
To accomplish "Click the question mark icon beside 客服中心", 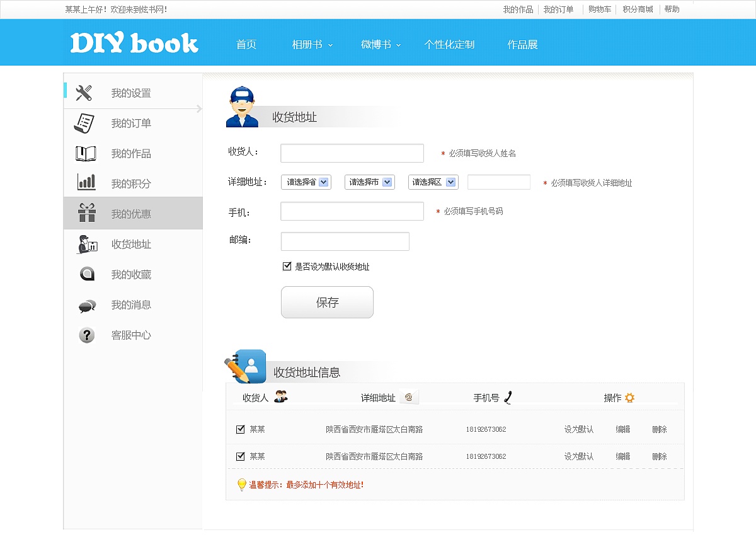I will [x=87, y=335].
